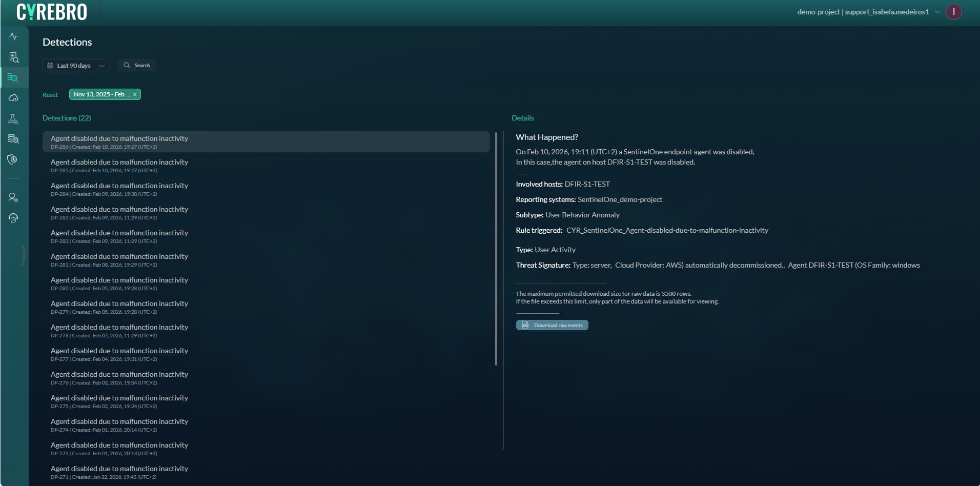Select detection DP-275
Image resolution: width=980 pixels, height=486 pixels.
click(x=266, y=401)
